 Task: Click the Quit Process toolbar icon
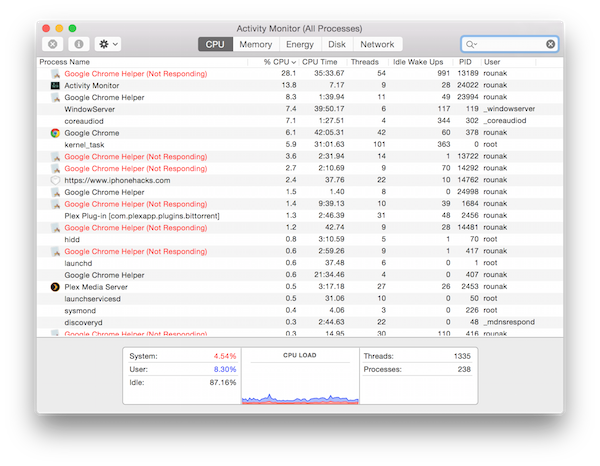[x=52, y=45]
